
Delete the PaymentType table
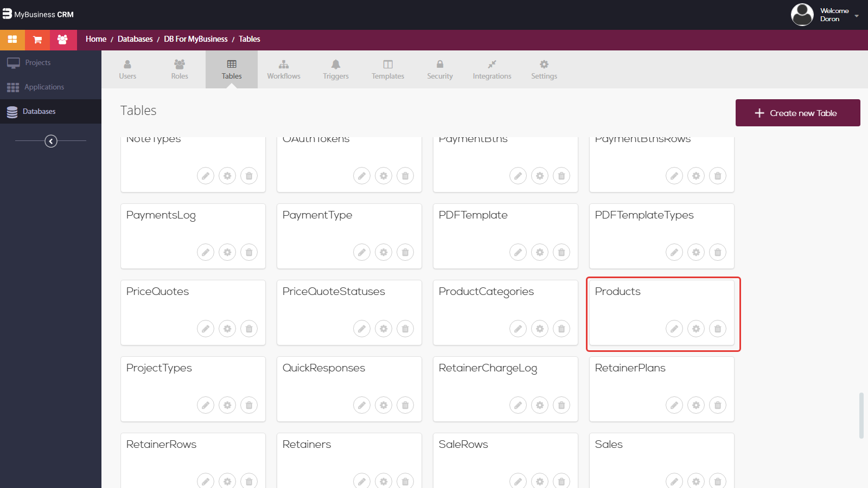click(x=405, y=252)
